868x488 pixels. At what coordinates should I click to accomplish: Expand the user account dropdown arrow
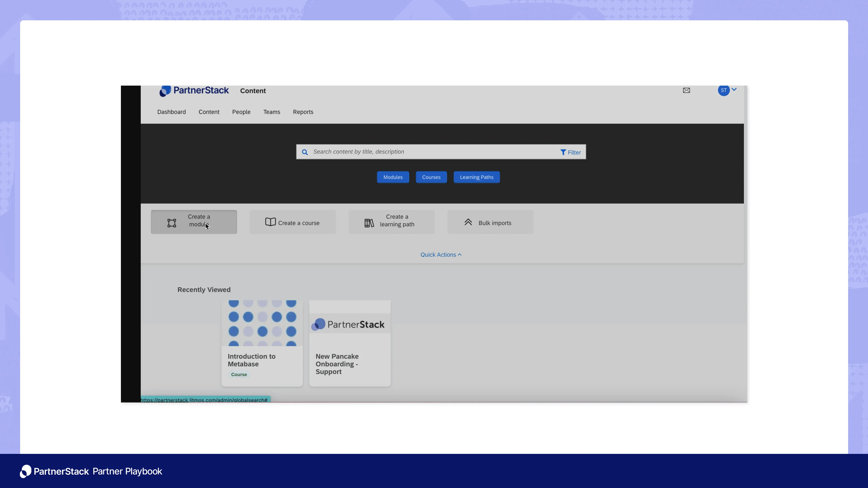click(734, 90)
